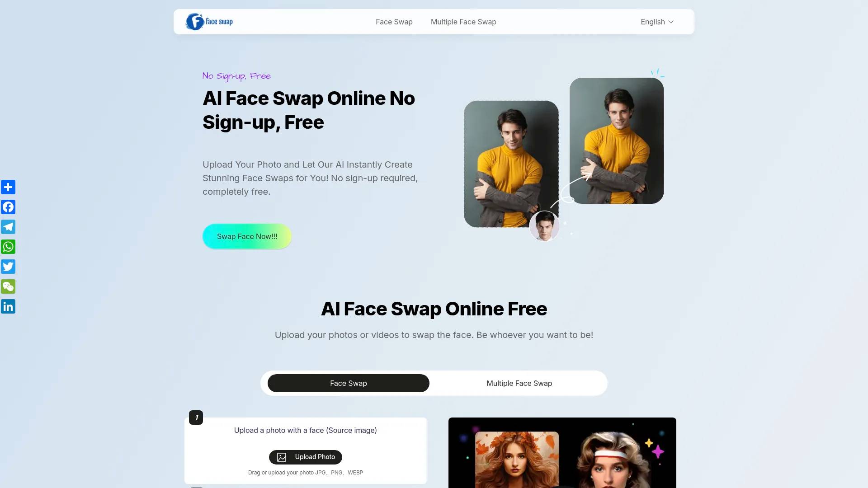Select the Multiple Face Swap tab
The image size is (868, 488).
click(x=519, y=383)
